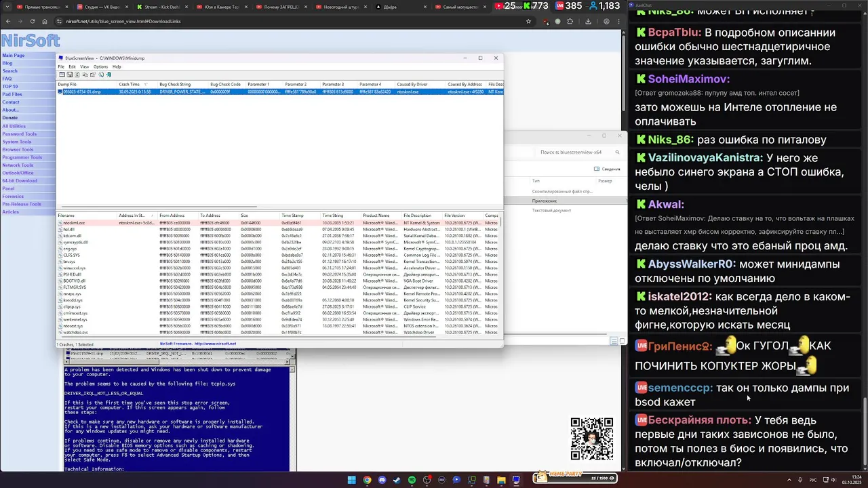This screenshot has width=868, height=488.
Task: Open BlueScreenView taskbar icon
Action: click(x=516, y=480)
